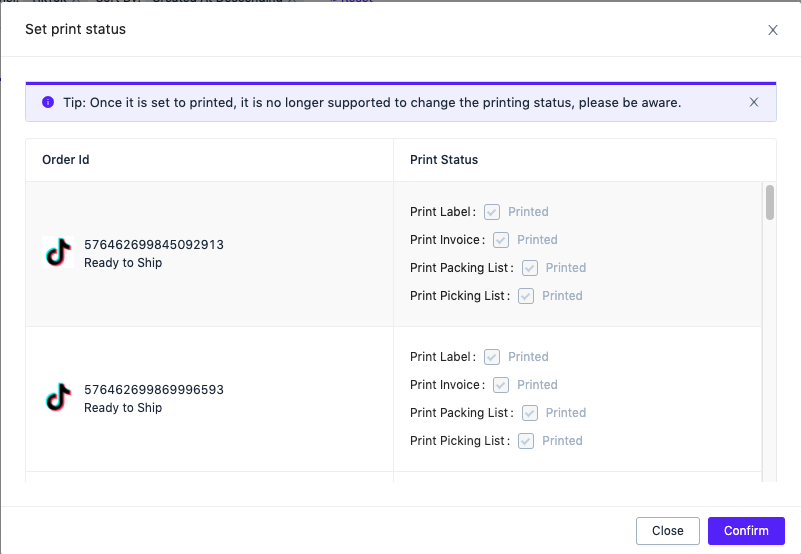The height and width of the screenshot is (554, 801).
Task: Click TikTok icon for order 576462699845092913
Action: 58,252
